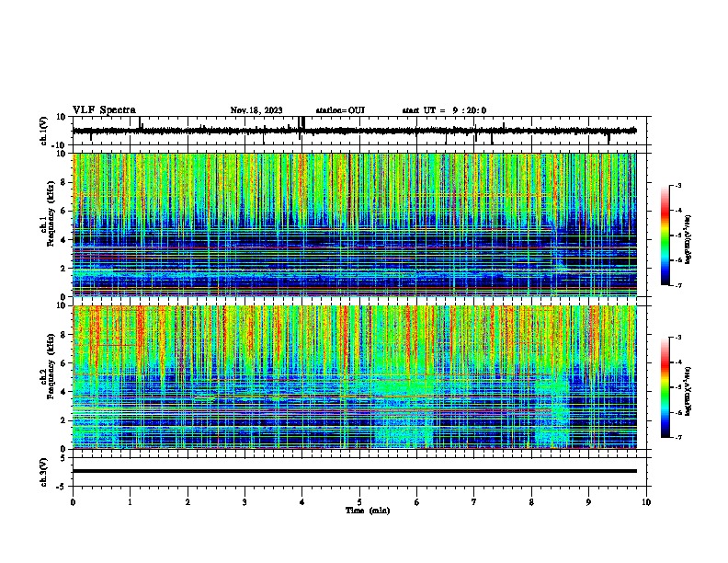Click the "-7" label on ch.1 color bar

pos(677,285)
